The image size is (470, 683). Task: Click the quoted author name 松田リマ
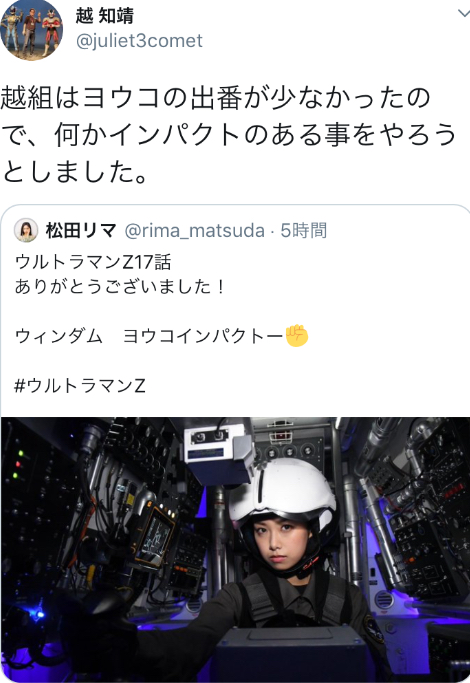click(x=81, y=230)
